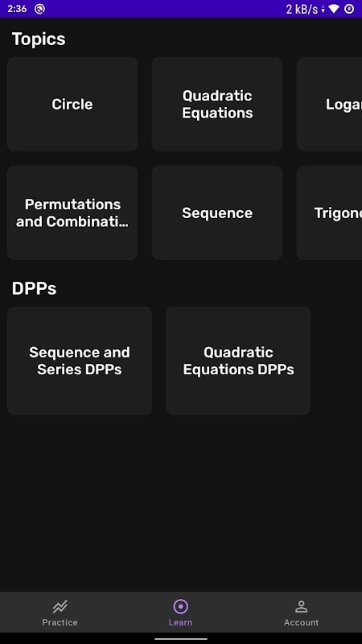Switch to the Practice tab label
The width and height of the screenshot is (362, 644).
point(60,622)
